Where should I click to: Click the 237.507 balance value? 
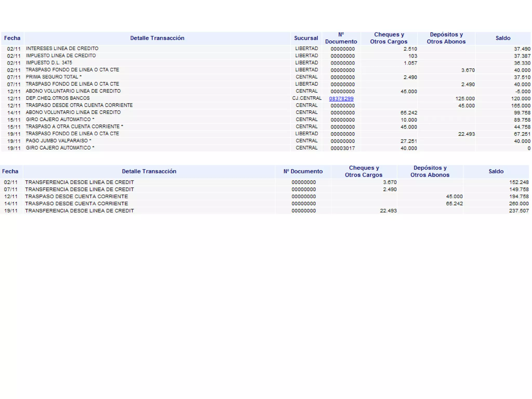tap(518, 211)
